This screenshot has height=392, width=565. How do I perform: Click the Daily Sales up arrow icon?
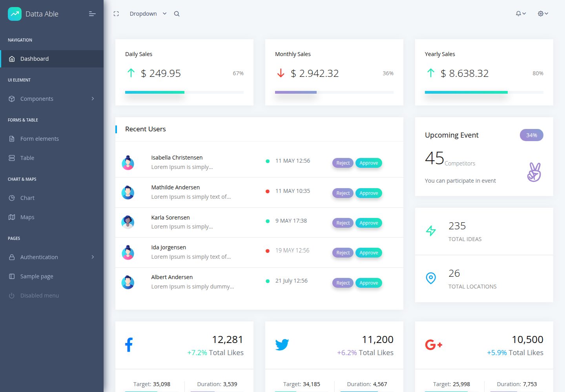click(x=131, y=73)
